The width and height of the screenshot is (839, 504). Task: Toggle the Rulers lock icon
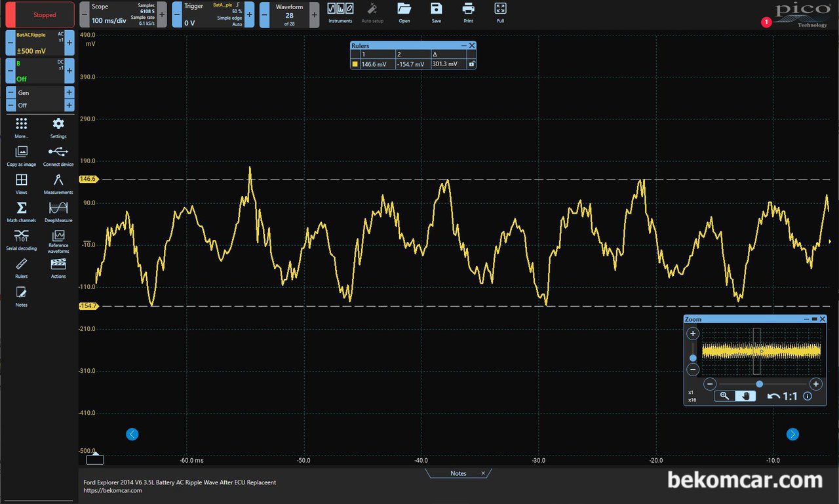coord(471,64)
